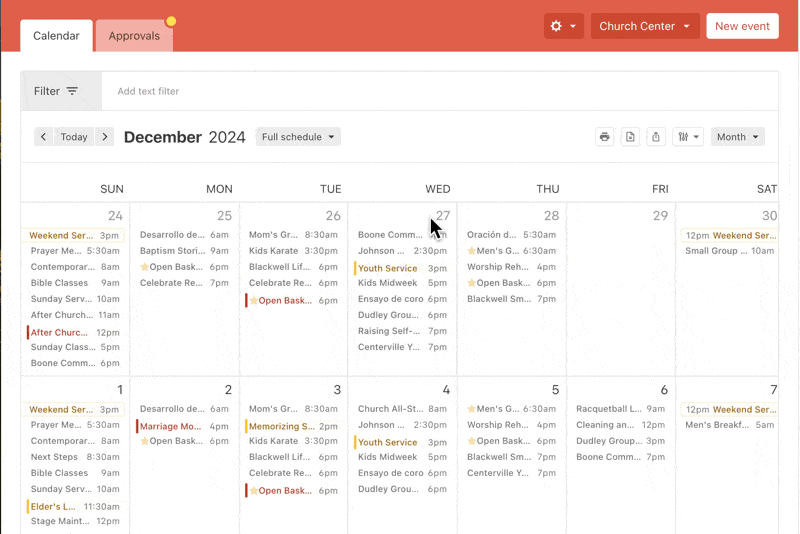Select the date 29 cell
Viewport: 800px width, 534px height.
pyautogui.click(x=621, y=289)
